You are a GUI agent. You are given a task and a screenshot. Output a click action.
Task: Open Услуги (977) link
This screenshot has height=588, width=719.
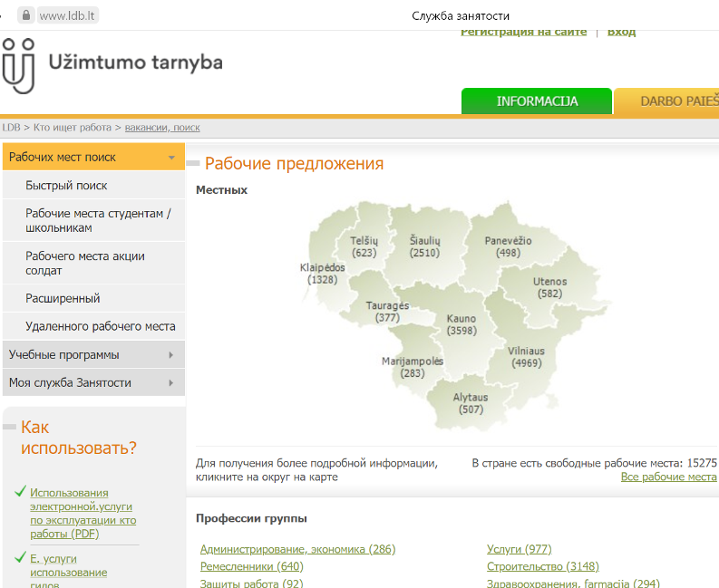519,549
